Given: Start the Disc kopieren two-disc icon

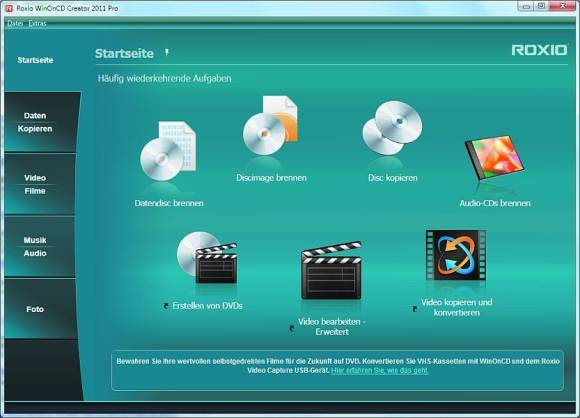Looking at the screenshot, I should [392, 128].
